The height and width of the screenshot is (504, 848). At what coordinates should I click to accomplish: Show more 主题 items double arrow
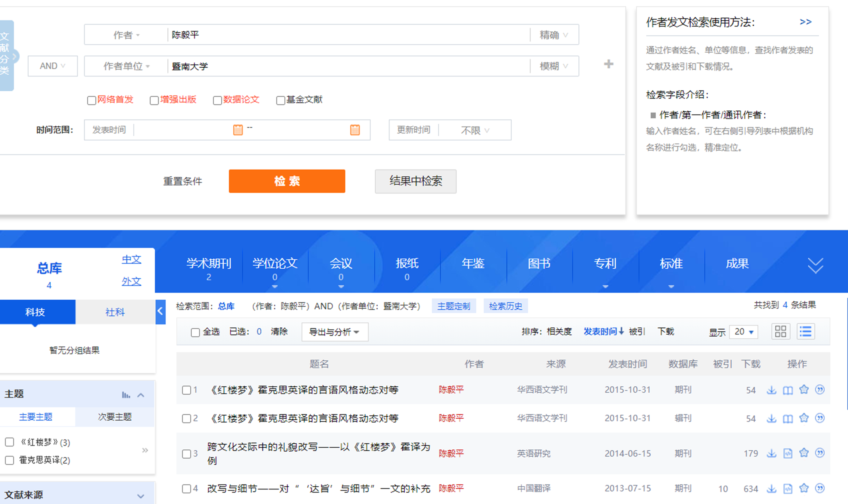145,450
